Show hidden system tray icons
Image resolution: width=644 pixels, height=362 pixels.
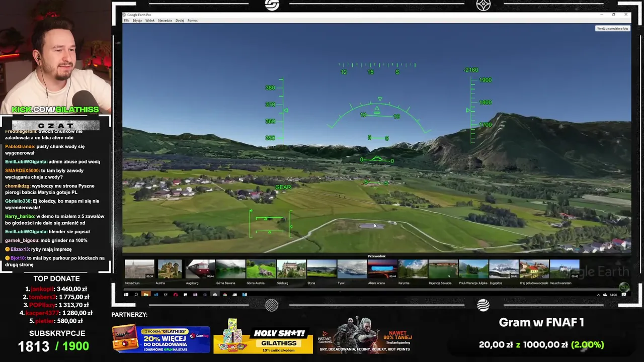tap(598, 295)
